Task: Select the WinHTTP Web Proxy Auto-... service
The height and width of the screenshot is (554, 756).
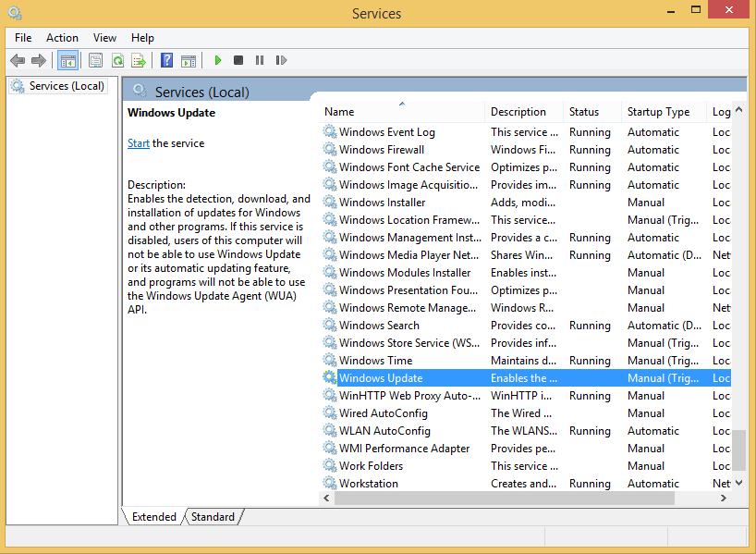Action: (525, 395)
